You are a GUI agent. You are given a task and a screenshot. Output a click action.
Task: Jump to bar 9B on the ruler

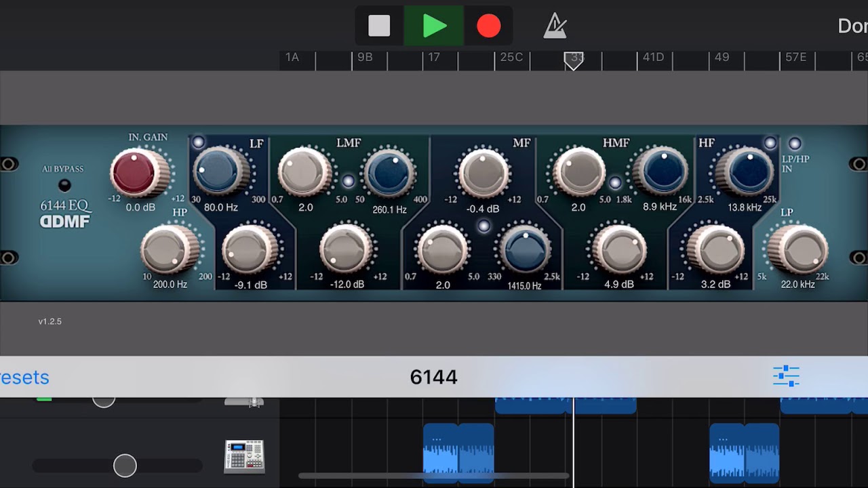coord(365,57)
